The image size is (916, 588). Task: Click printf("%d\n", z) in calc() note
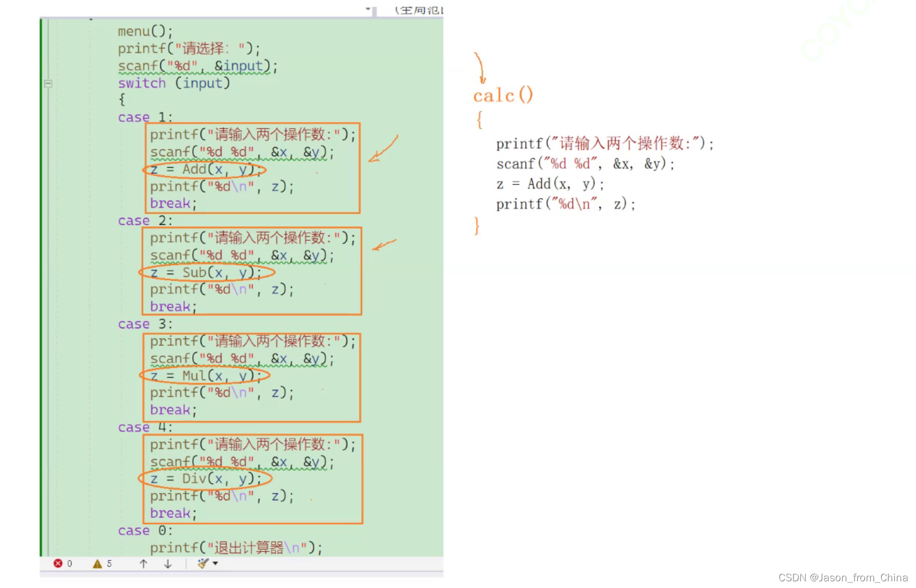[x=566, y=204]
